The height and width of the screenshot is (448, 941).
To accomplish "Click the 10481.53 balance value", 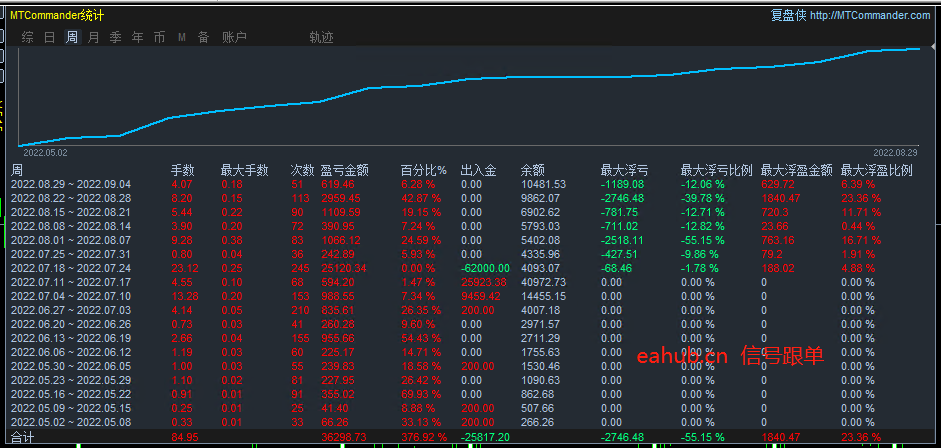I will (543, 184).
